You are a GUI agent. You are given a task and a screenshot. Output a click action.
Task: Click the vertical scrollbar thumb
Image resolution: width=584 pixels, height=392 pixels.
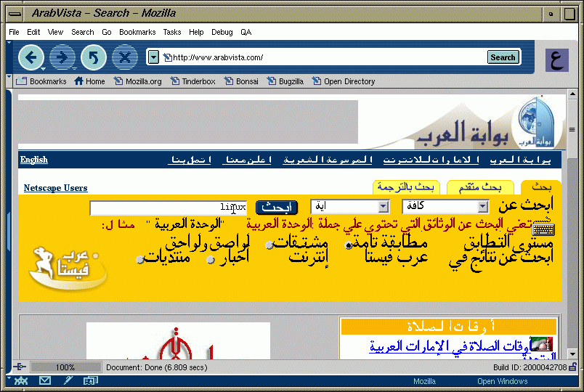click(x=572, y=129)
